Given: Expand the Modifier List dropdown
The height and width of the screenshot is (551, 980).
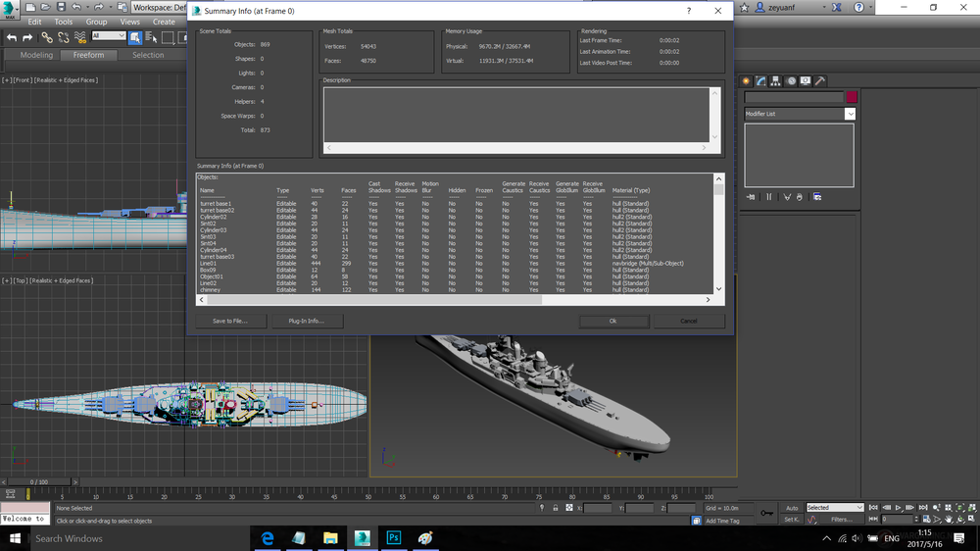Looking at the screenshot, I should [850, 114].
